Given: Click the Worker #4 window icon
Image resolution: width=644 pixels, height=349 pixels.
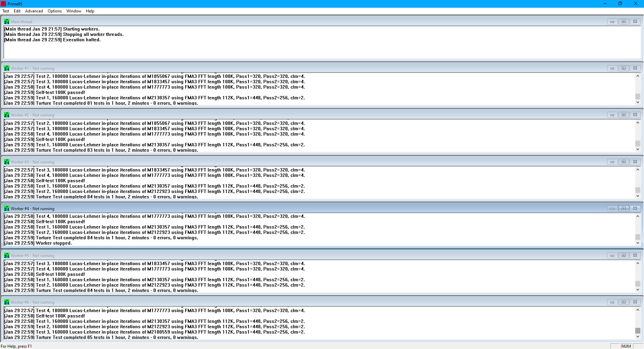Looking at the screenshot, I should 7,208.
